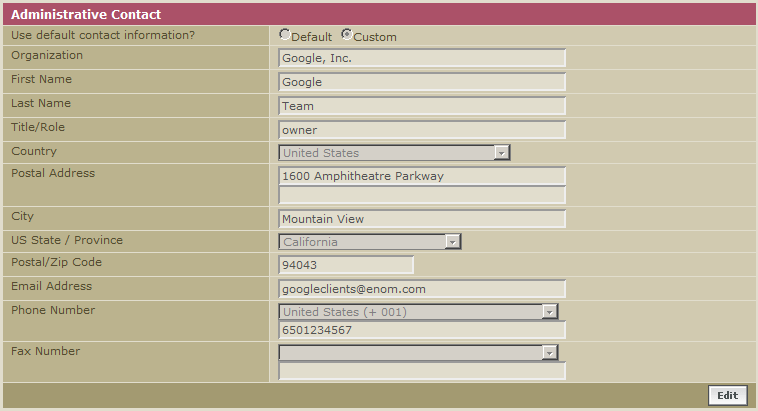Select the Default contact radio button

285,35
